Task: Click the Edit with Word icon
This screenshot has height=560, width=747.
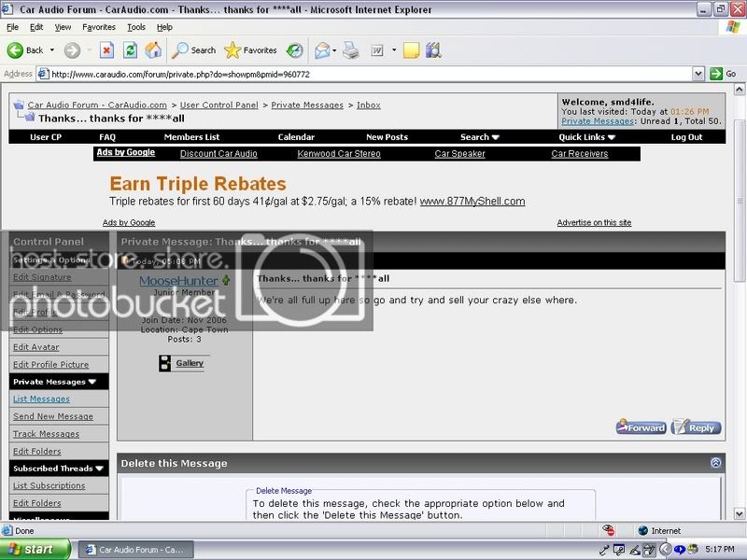Action: tap(377, 50)
